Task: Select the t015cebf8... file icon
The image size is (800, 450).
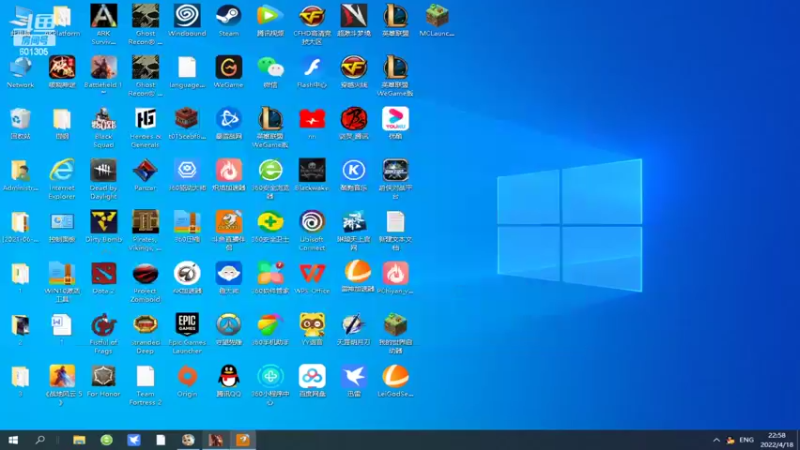Action: click(x=187, y=123)
